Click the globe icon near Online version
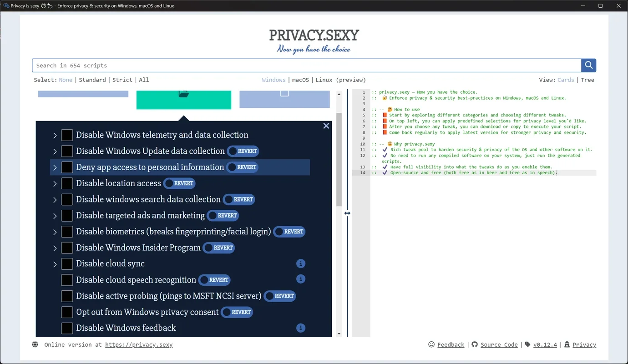This screenshot has height=364, width=628. pyautogui.click(x=35, y=344)
